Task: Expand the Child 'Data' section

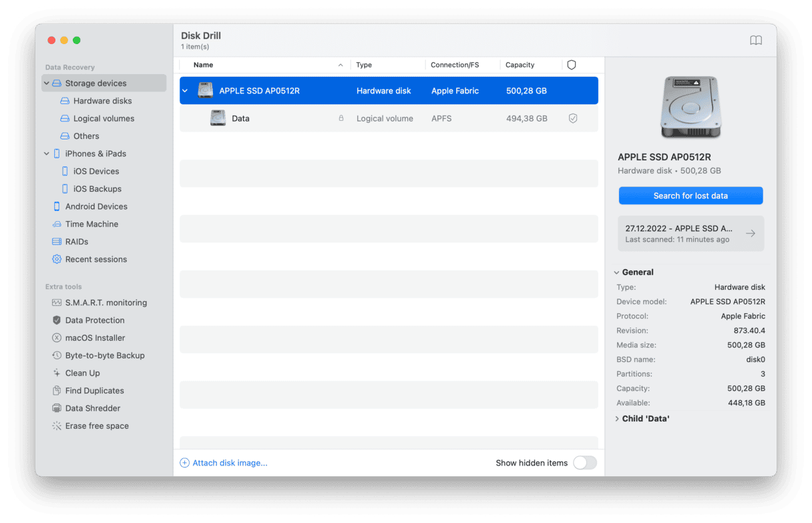Action: click(616, 419)
